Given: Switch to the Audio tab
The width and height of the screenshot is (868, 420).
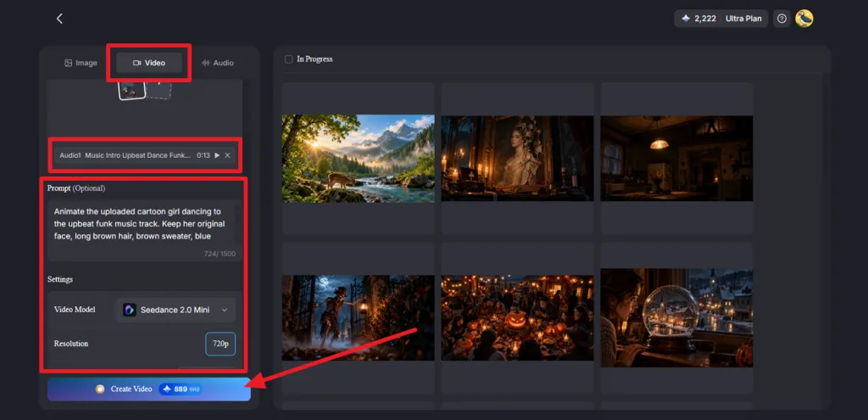Looking at the screenshot, I should tap(218, 63).
